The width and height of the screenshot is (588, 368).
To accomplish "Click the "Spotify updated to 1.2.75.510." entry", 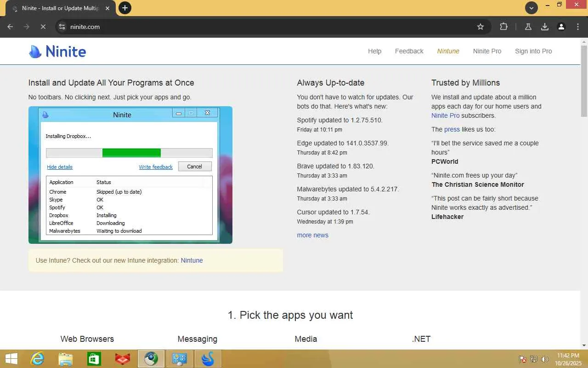I will [340, 120].
